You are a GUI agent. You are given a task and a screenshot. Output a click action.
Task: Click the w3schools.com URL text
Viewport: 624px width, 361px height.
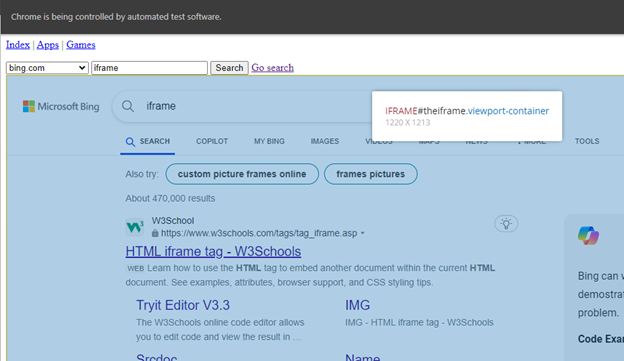pyautogui.click(x=259, y=233)
